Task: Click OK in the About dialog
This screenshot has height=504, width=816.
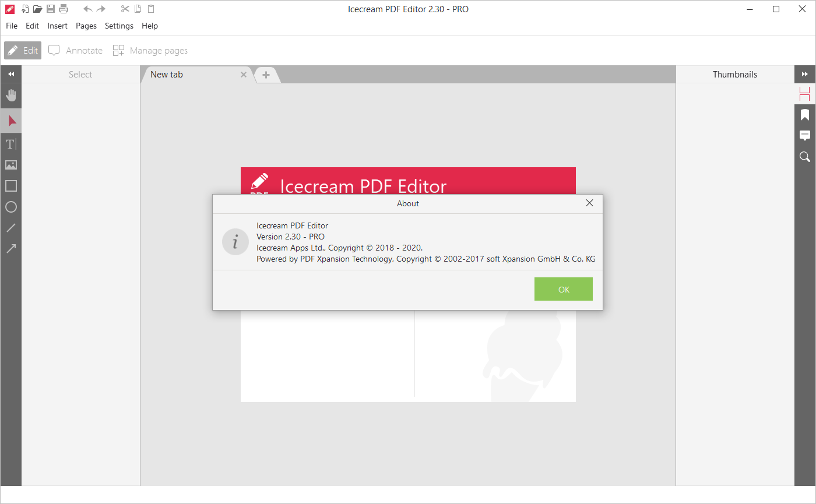Action: tap(564, 289)
